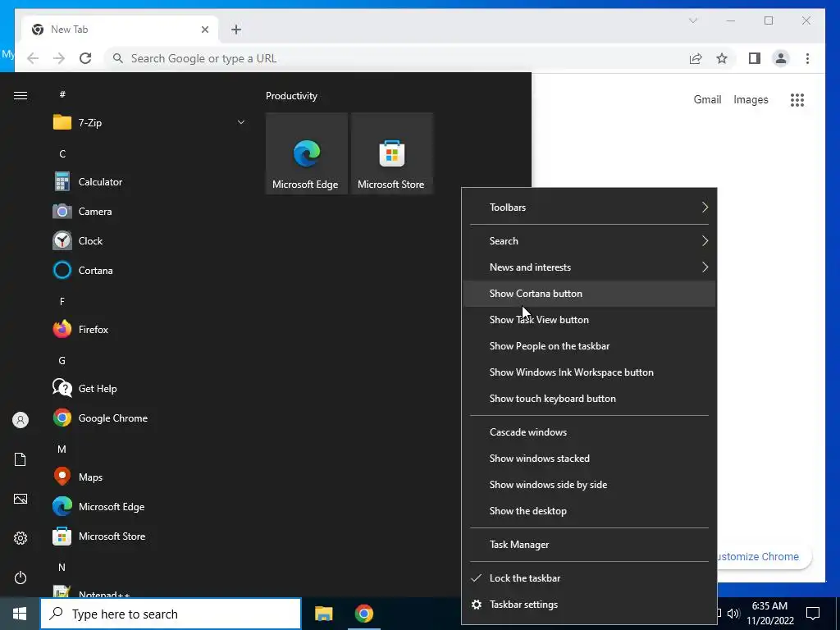Screen dimensions: 840x630
Task: Open Taskbar settings
Action: pyautogui.click(x=589, y=605)
